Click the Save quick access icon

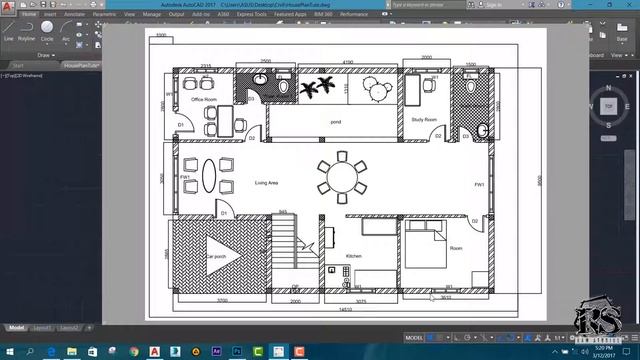click(x=43, y=4)
